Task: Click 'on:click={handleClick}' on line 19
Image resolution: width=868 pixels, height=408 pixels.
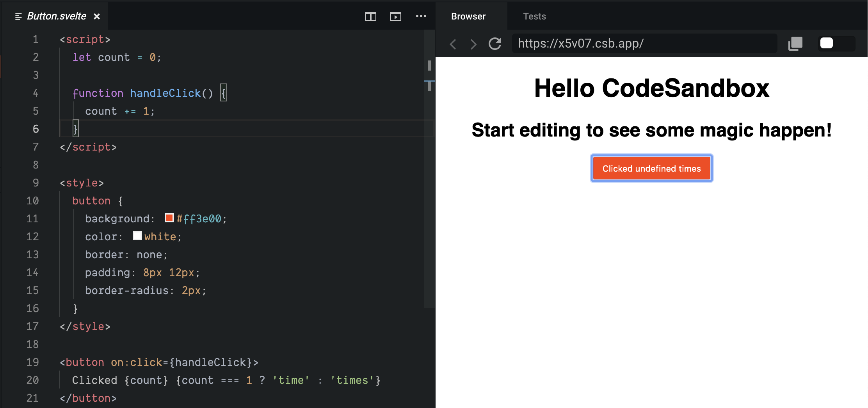Action: [x=181, y=362]
